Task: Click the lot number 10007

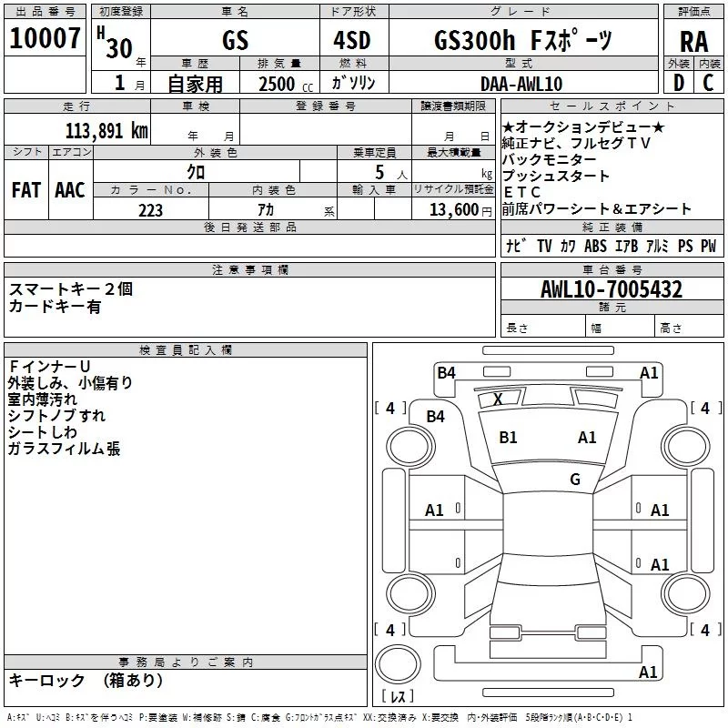Action: point(45,38)
